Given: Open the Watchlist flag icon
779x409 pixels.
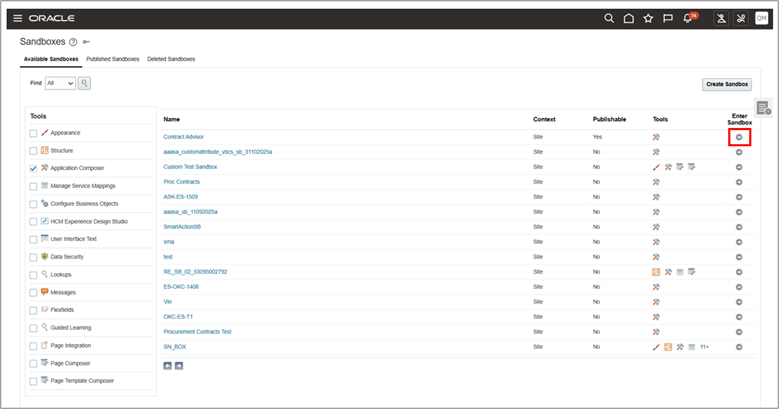Looking at the screenshot, I should [x=668, y=18].
